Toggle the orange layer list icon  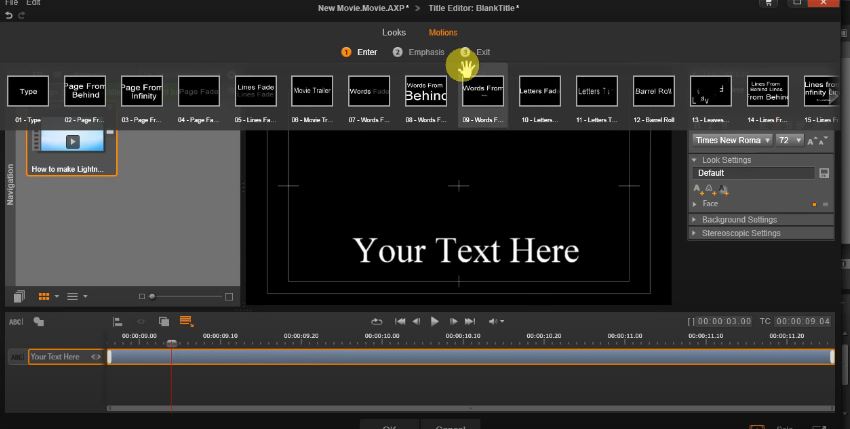(186, 321)
